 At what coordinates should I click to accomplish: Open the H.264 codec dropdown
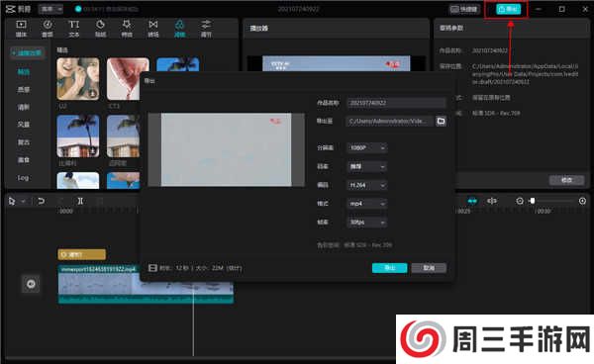[366, 185]
